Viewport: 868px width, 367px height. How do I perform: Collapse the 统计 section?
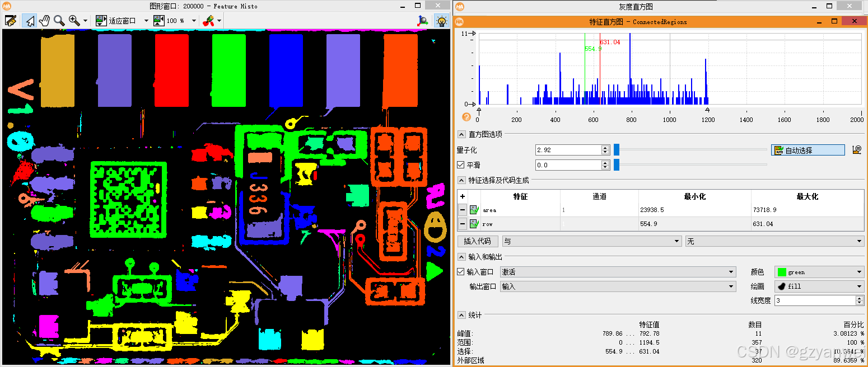[461, 315]
